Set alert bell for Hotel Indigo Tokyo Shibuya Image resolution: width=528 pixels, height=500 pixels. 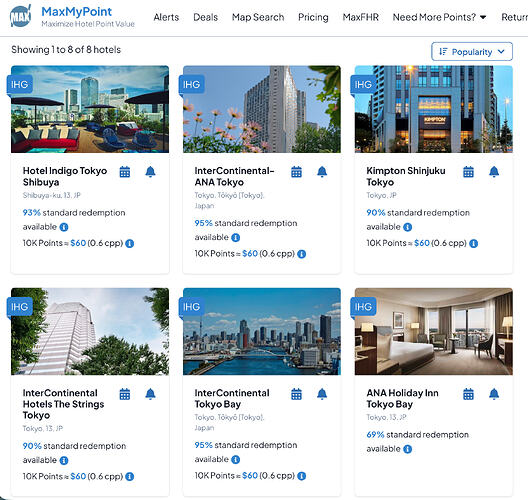(x=150, y=172)
